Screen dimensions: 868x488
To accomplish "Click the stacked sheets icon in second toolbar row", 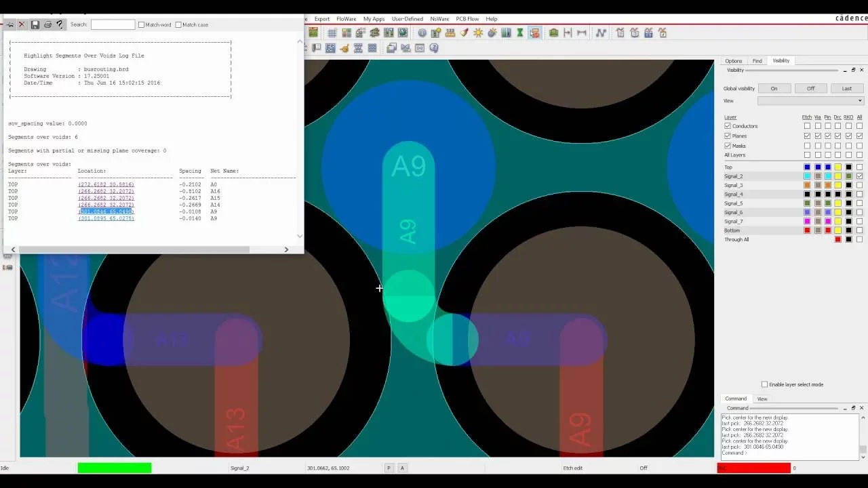I will [391, 47].
